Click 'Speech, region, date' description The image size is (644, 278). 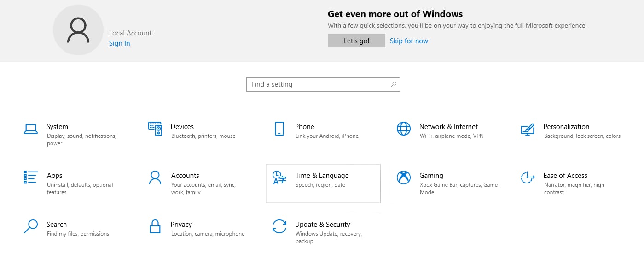tap(320, 185)
